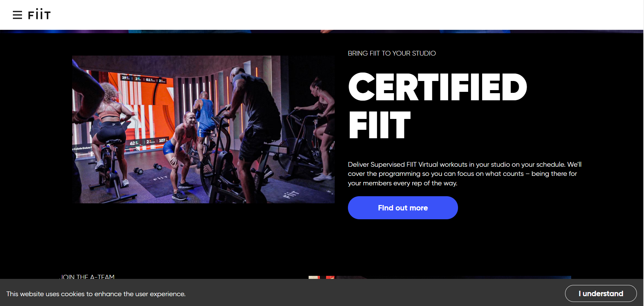Click the Supervised FIIT Virtual workouts paragraph
Image resolution: width=644 pixels, height=306 pixels.
(x=464, y=174)
